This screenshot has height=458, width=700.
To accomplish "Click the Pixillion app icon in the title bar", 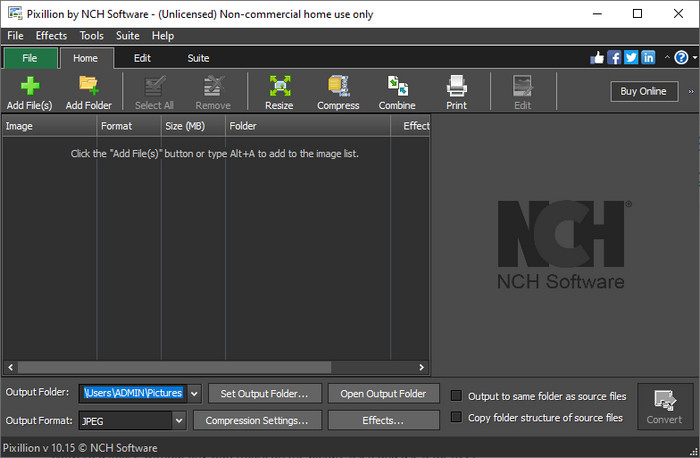I will [x=15, y=13].
